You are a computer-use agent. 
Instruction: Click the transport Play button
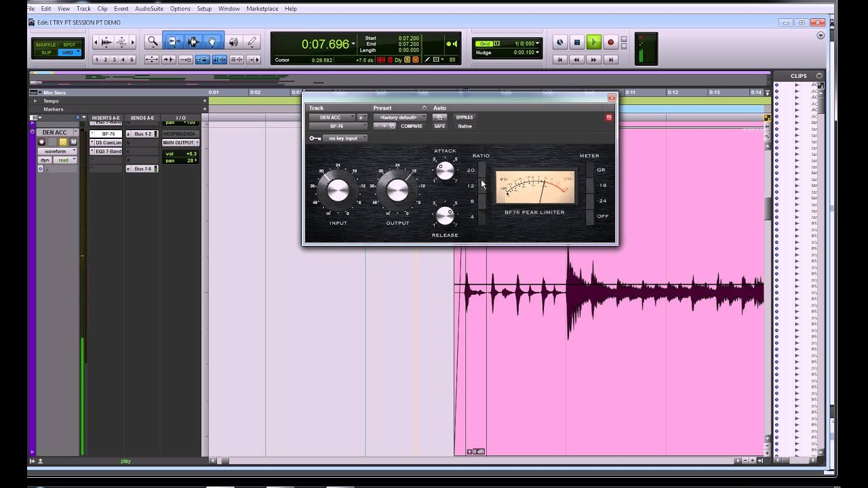pyautogui.click(x=593, y=43)
